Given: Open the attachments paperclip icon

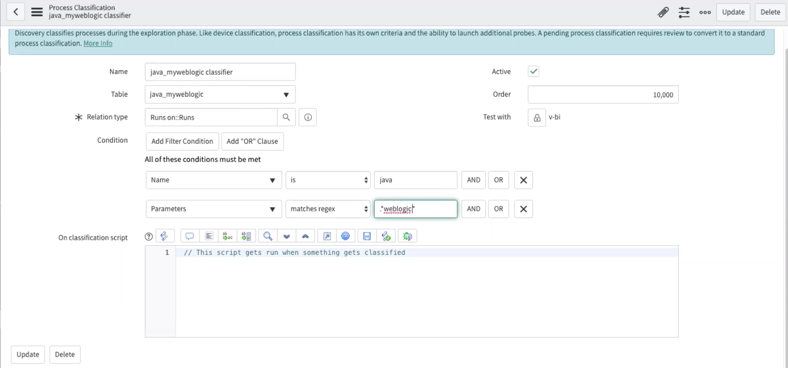Looking at the screenshot, I should (x=663, y=12).
